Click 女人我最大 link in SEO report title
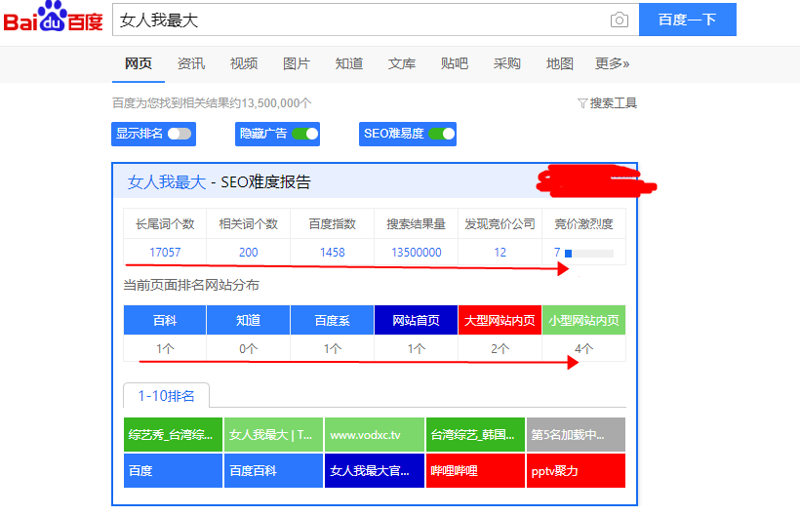 [167, 182]
